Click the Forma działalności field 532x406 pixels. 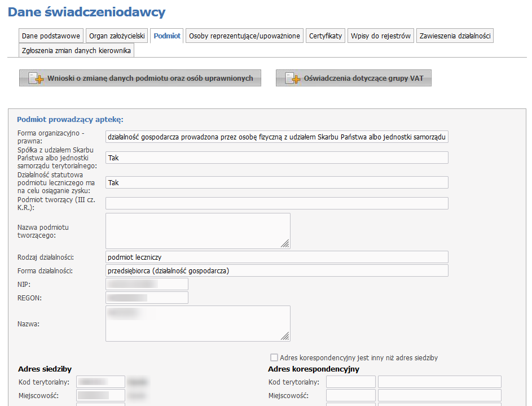(276, 270)
